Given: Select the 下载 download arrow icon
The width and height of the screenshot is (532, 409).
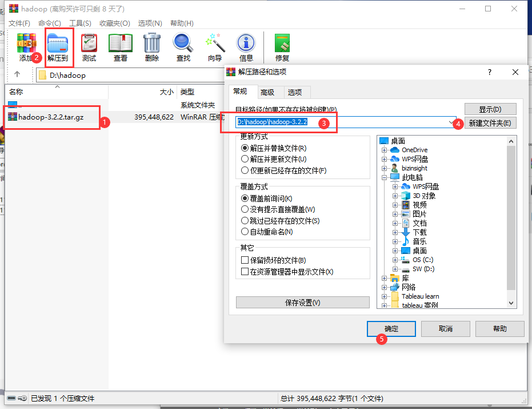Looking at the screenshot, I should [406, 232].
